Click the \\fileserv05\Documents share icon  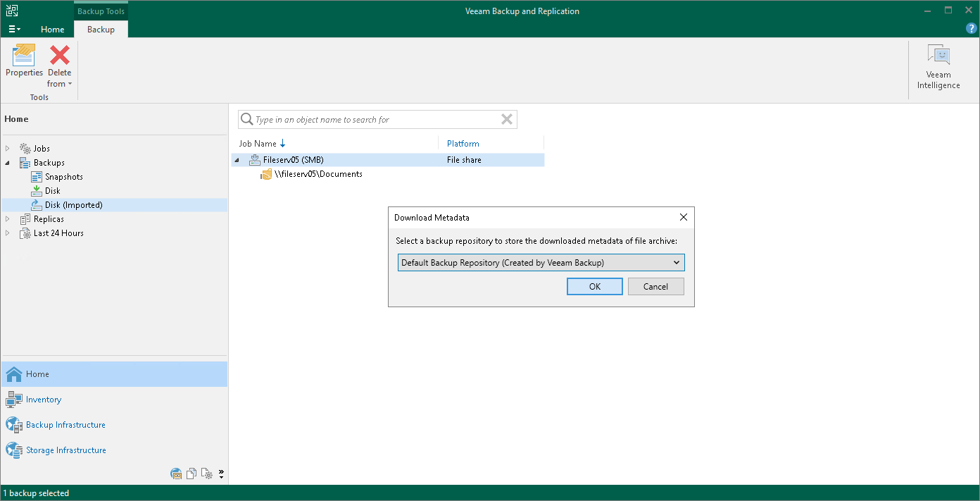[x=265, y=174]
